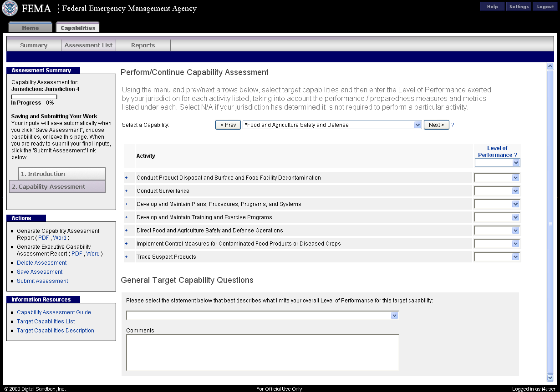Screen dimensions: 560x392
Task: Click the question mark beside Level of Performance
Action: 515,155
